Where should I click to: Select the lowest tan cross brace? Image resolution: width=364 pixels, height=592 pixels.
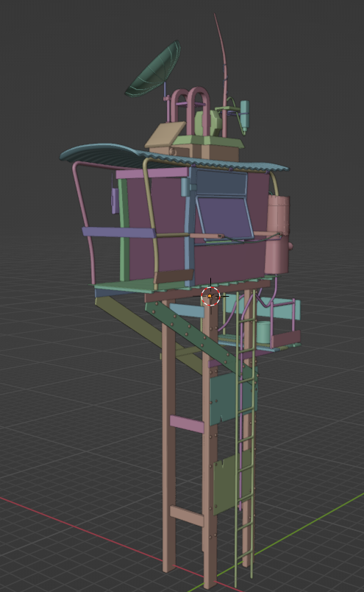186,515
